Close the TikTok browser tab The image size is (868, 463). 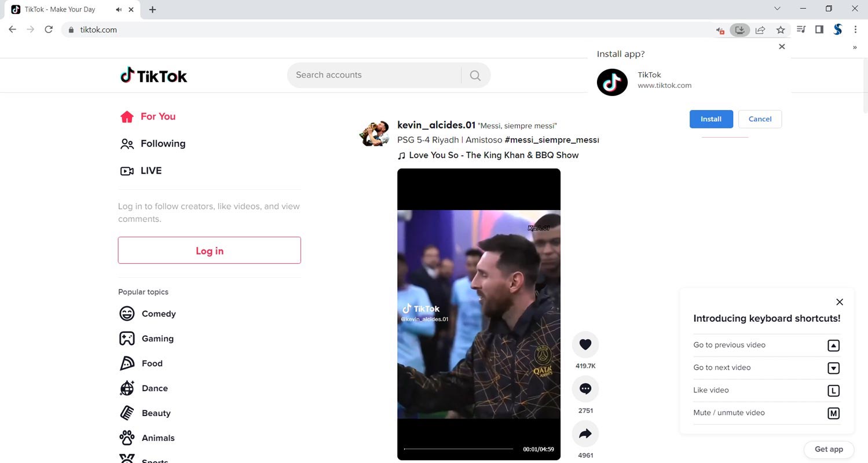132,10
